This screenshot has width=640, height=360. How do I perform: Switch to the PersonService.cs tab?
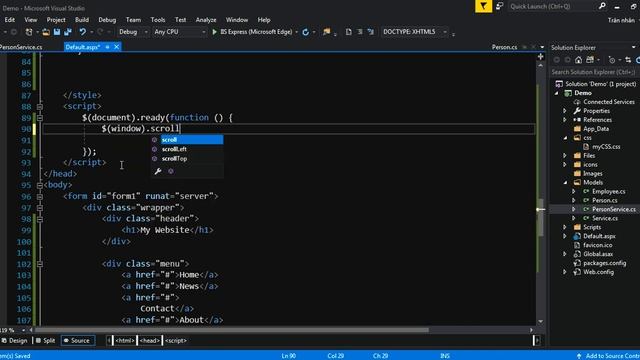21,47
